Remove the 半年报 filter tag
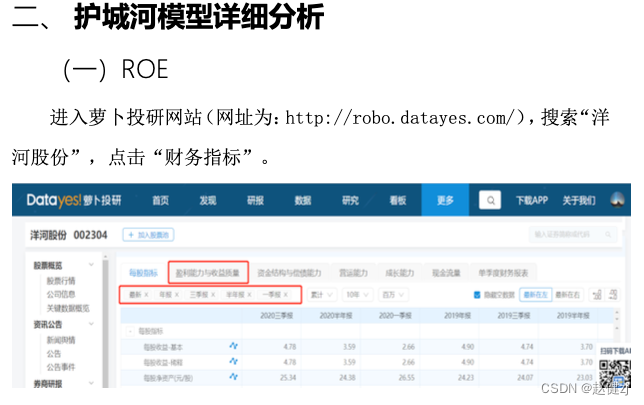644x405 pixels. (x=249, y=295)
